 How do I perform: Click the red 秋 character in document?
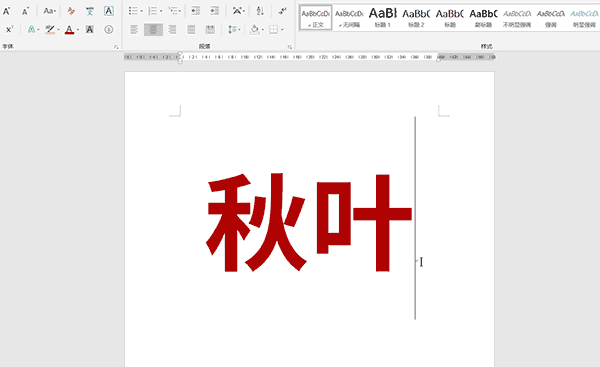tap(256, 222)
